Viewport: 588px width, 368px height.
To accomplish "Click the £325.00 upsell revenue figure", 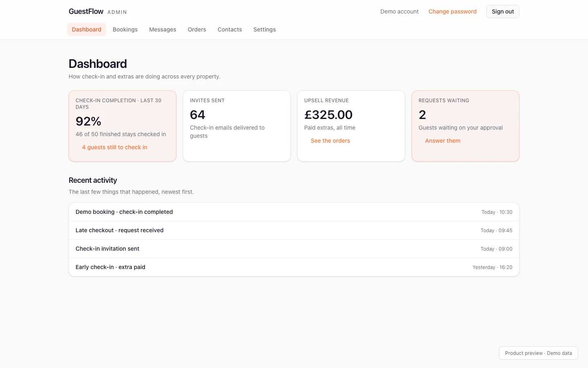I will [x=328, y=114].
